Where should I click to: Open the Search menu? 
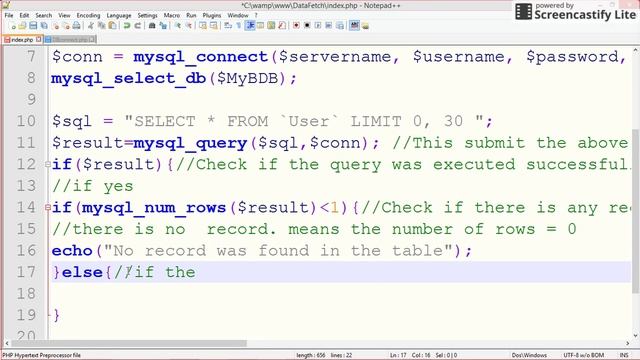click(44, 15)
